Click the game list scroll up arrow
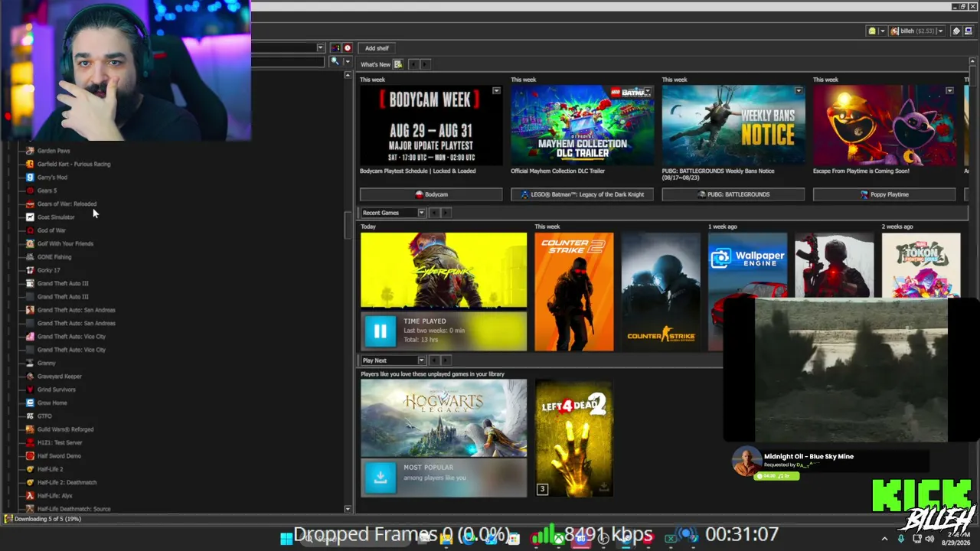Viewport: 980px width, 551px height. point(348,75)
